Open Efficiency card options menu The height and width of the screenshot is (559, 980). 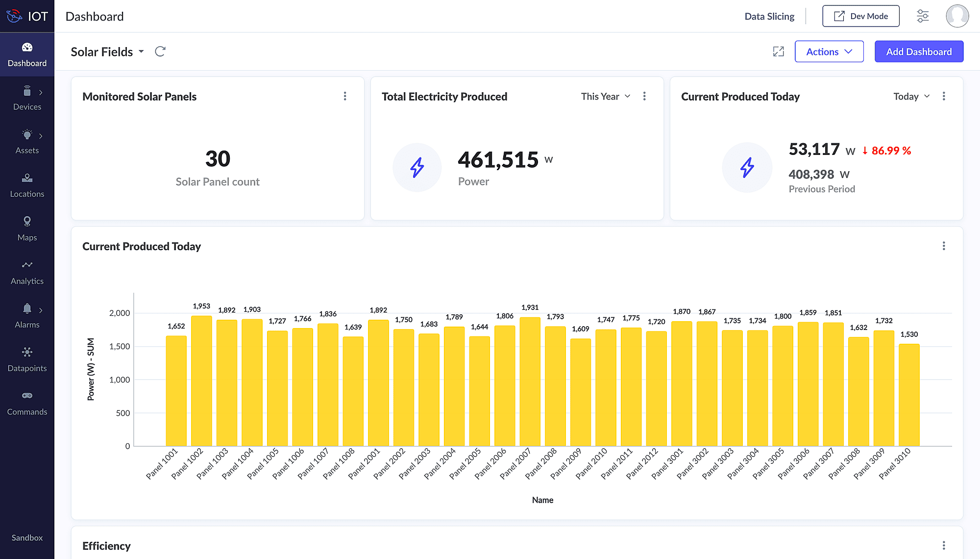tap(944, 545)
